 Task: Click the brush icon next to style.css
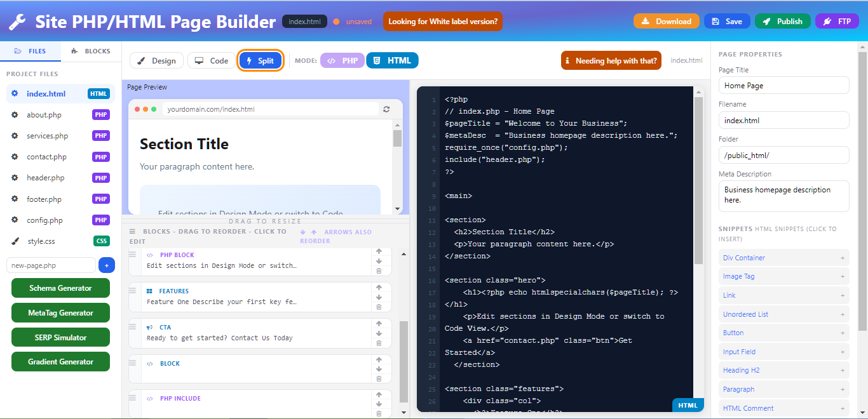[x=15, y=241]
